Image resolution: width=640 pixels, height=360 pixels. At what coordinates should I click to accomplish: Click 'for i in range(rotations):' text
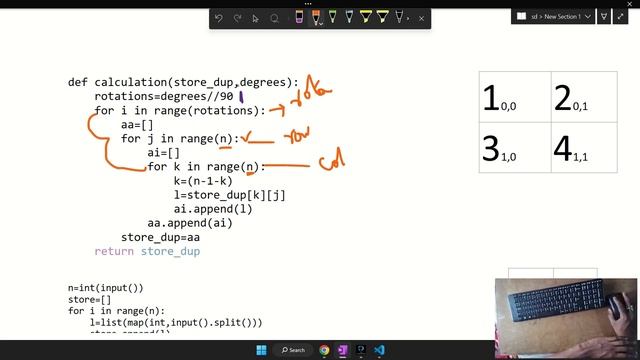(x=180, y=111)
